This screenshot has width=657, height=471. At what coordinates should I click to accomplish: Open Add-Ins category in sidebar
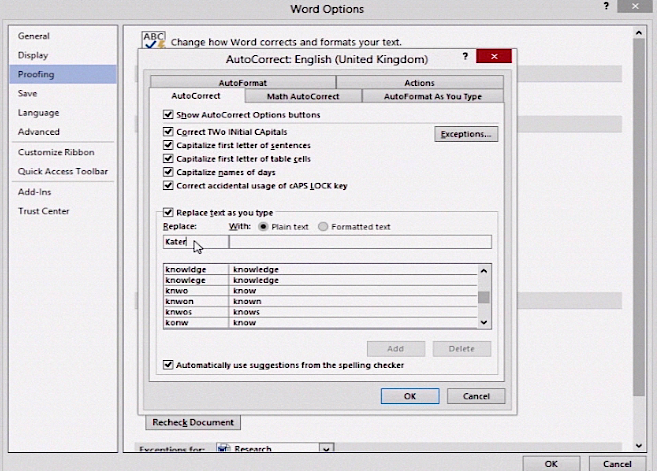tap(63, 192)
